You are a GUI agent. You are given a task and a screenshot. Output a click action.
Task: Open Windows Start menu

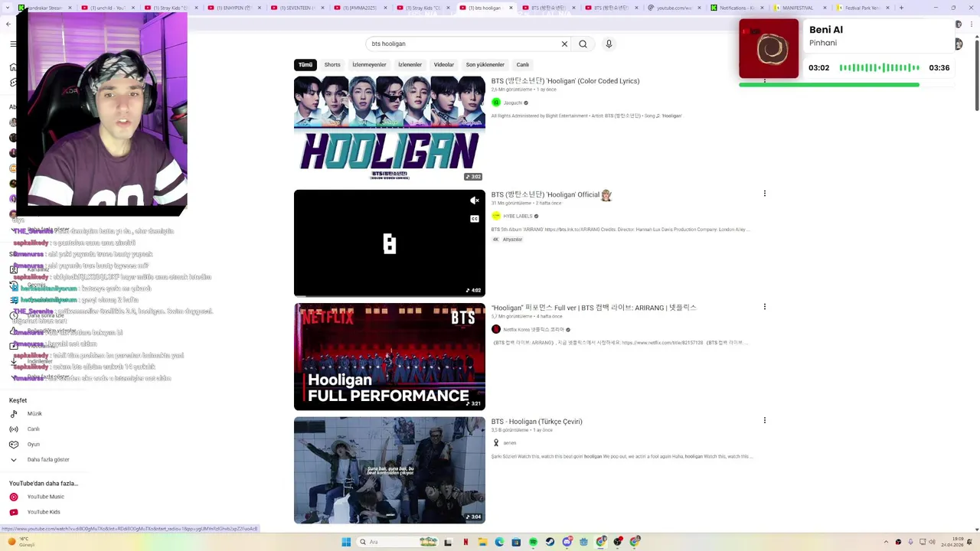pyautogui.click(x=346, y=542)
